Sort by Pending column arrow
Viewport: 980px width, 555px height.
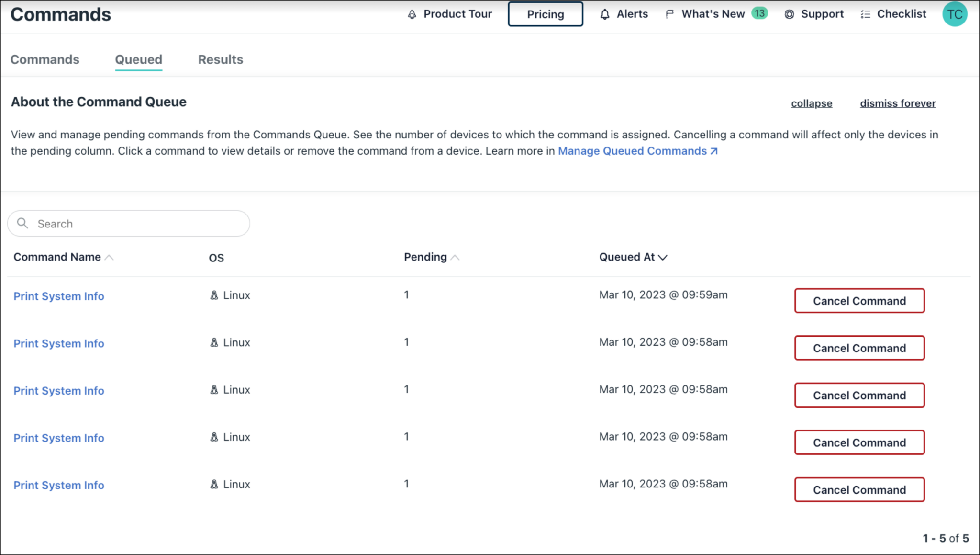tap(455, 258)
